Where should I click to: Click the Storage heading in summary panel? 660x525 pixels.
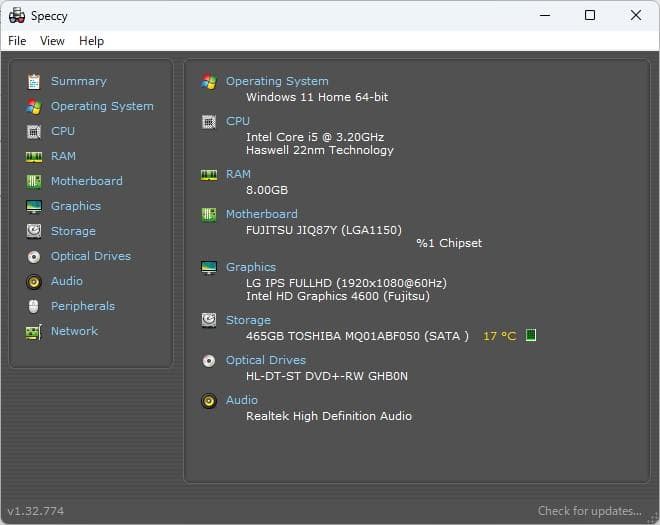(248, 320)
